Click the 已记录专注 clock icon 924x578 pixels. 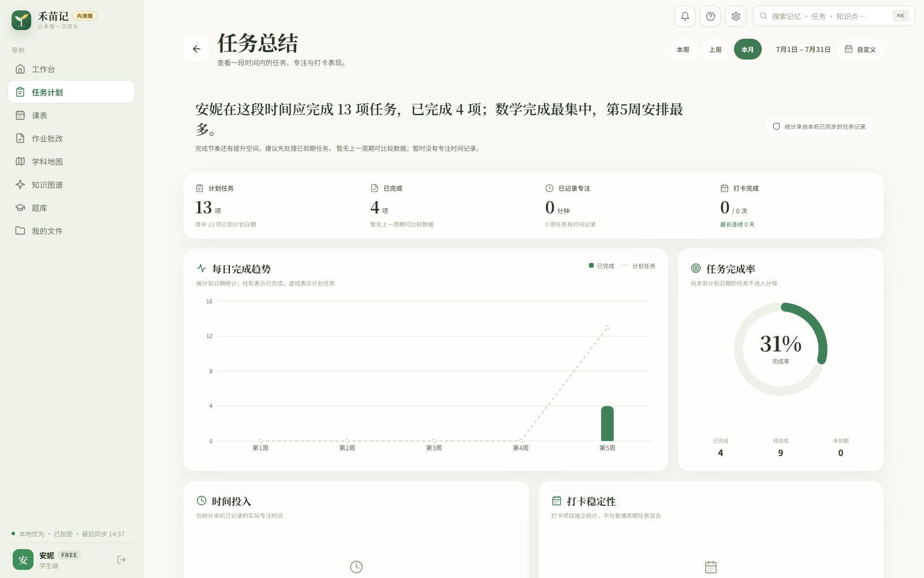click(x=549, y=188)
